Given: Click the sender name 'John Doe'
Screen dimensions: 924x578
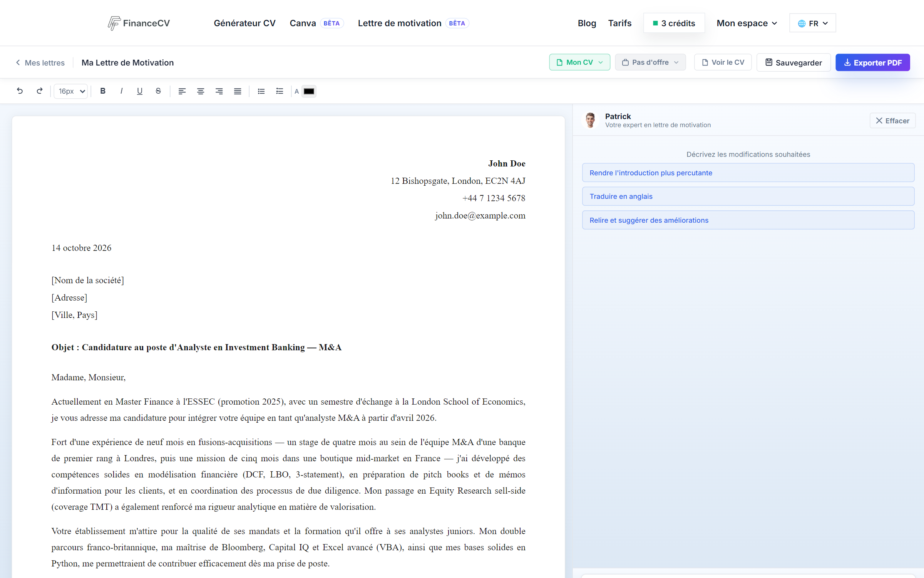Looking at the screenshot, I should (507, 164).
